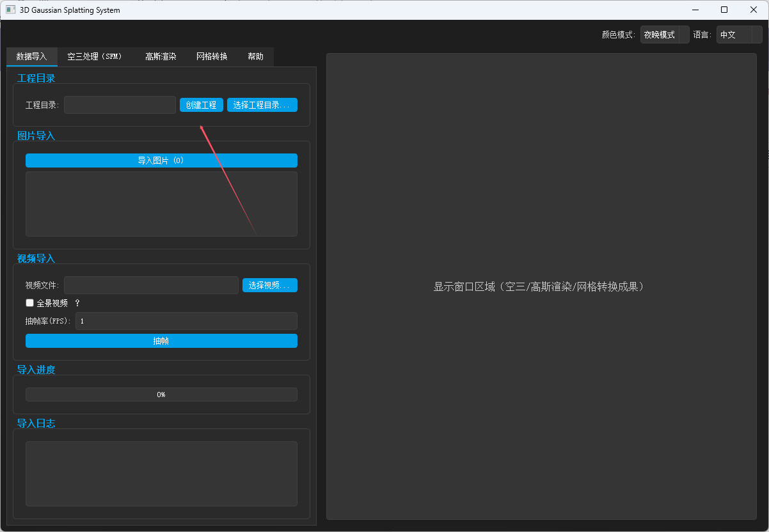Screen dimensions: 769x532
Task: Click the 抽帧率(FPS) input field
Action: pyautogui.click(x=186, y=321)
